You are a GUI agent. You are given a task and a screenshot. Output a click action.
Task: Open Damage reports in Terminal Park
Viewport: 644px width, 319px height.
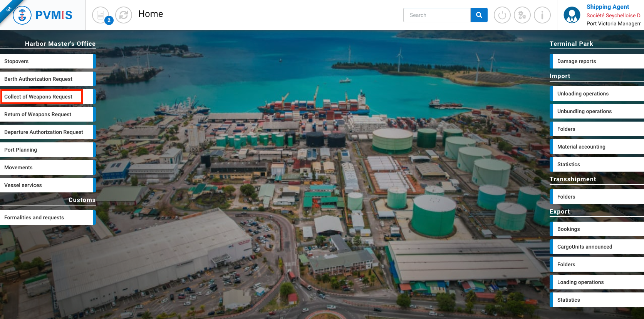pos(596,61)
